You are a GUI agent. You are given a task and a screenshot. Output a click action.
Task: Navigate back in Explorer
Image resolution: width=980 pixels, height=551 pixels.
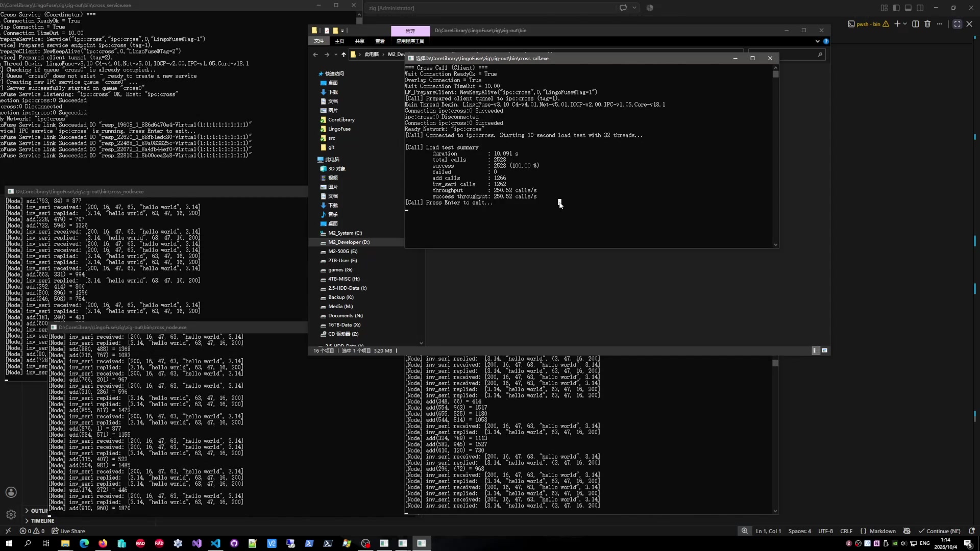[x=315, y=55]
